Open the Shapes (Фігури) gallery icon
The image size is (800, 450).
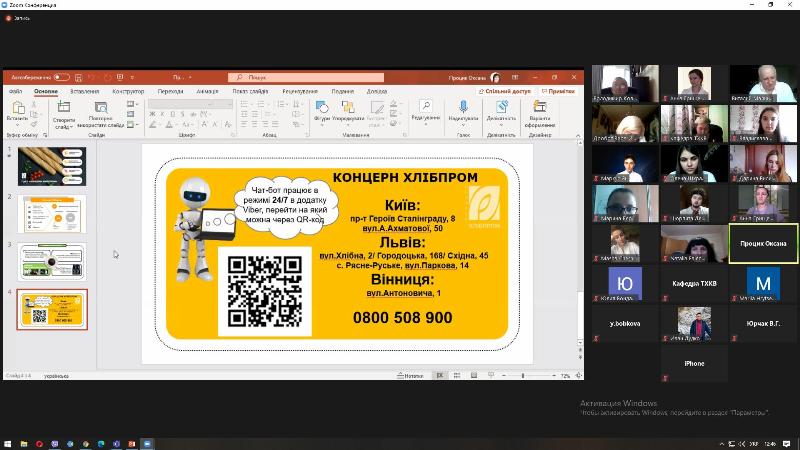[x=322, y=107]
